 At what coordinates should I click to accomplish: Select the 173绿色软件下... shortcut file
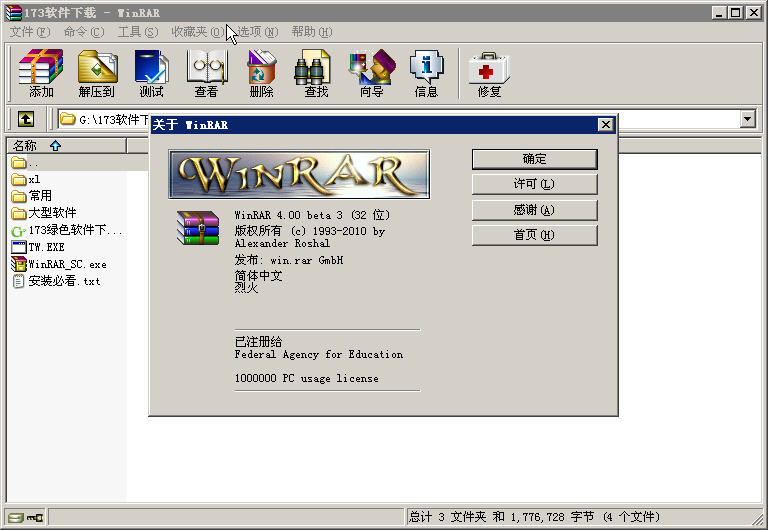(x=67, y=230)
